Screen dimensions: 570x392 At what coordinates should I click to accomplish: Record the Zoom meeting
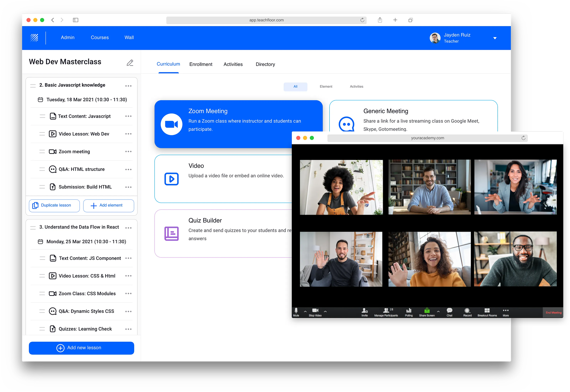pos(467,312)
